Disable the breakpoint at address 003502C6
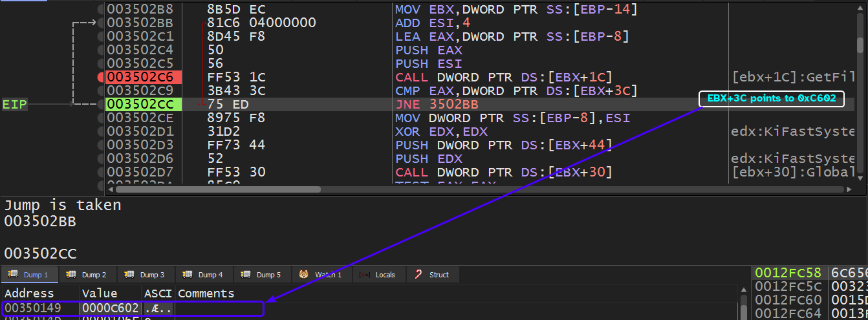868x320 pixels. 101,78
